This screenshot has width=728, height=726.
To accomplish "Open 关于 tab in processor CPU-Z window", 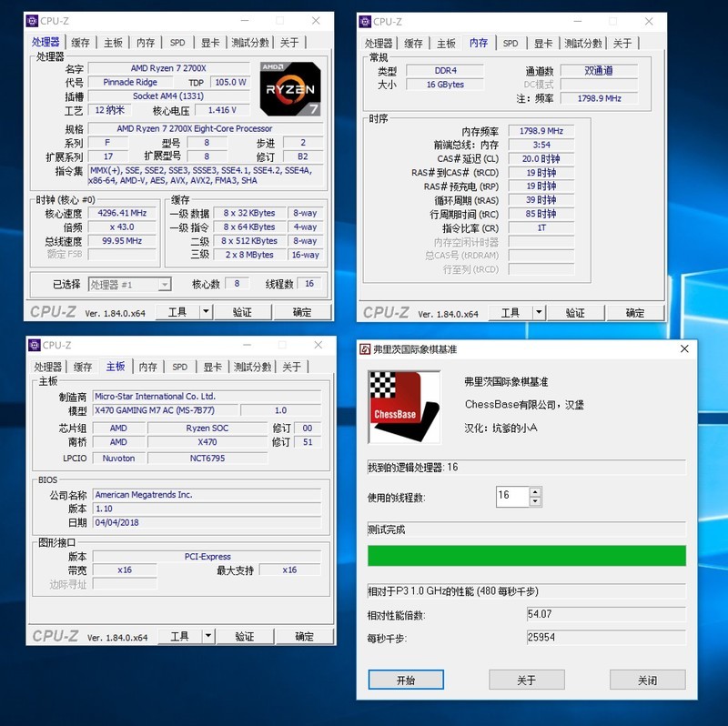I will coord(289,43).
